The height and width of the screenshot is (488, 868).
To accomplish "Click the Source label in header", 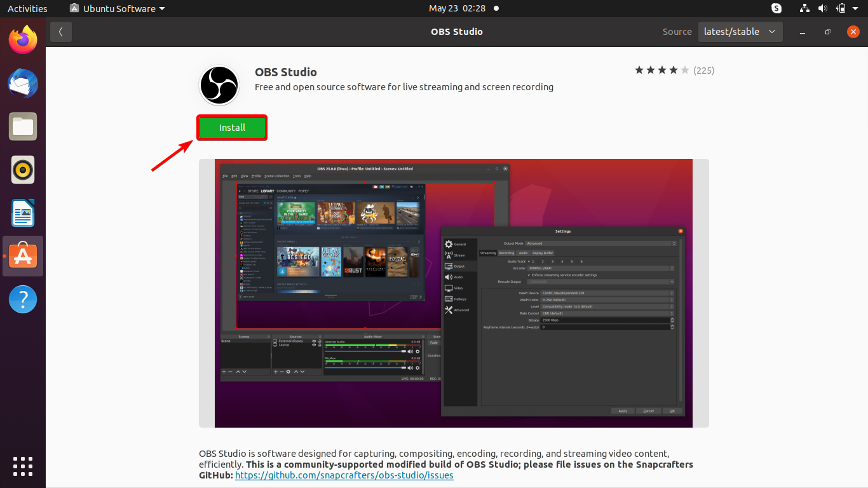I will (x=677, y=32).
